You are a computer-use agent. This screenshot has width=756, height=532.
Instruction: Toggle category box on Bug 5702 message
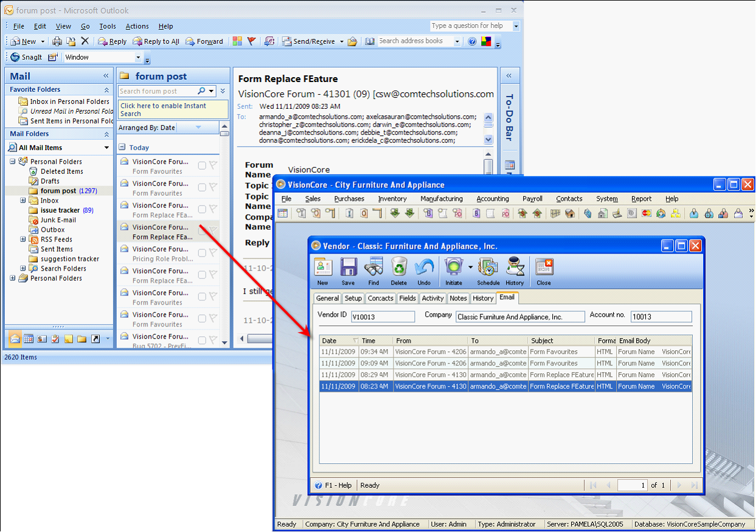tap(202, 340)
